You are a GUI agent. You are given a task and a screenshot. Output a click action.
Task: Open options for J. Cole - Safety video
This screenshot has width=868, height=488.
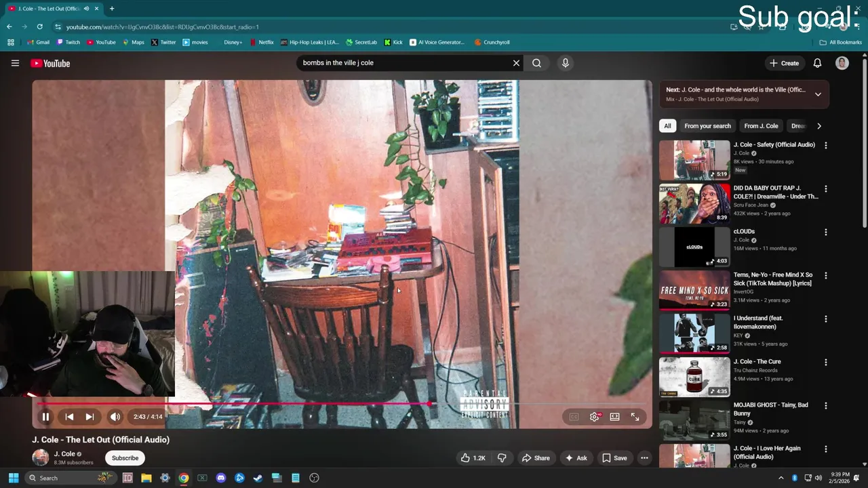[825, 145]
